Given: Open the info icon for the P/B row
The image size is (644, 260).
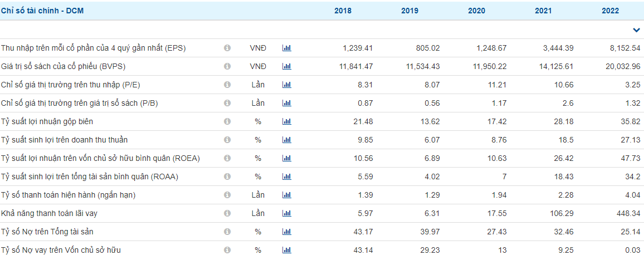Looking at the screenshot, I should [227, 103].
